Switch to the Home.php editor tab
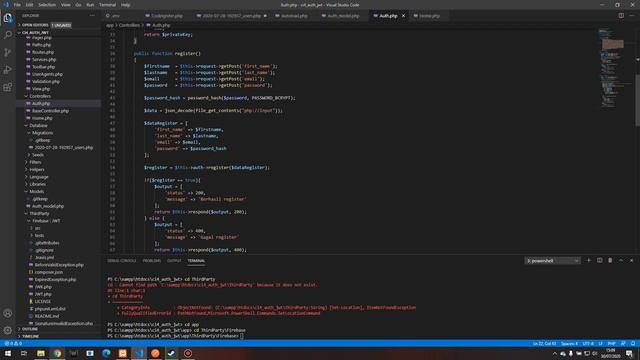 click(x=429, y=16)
